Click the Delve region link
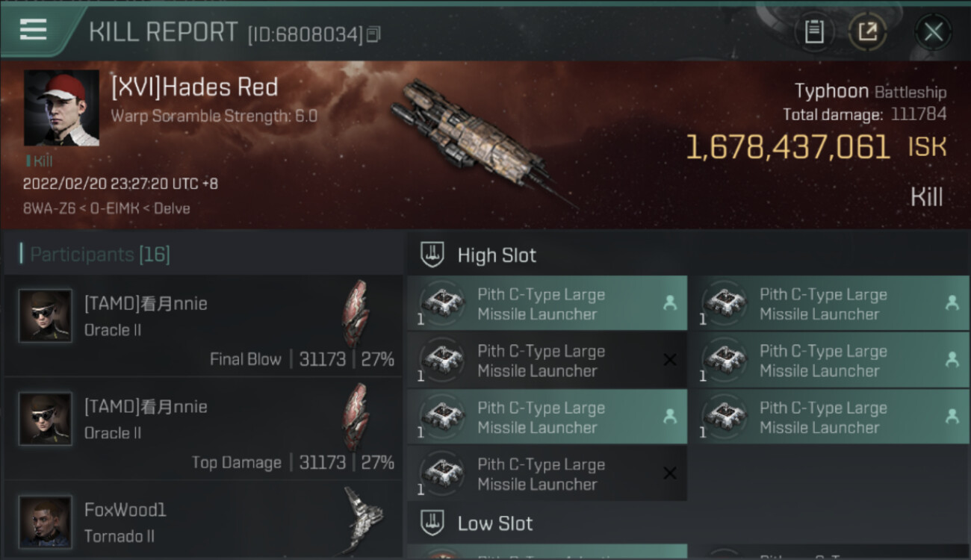This screenshot has width=971, height=560. 172,208
